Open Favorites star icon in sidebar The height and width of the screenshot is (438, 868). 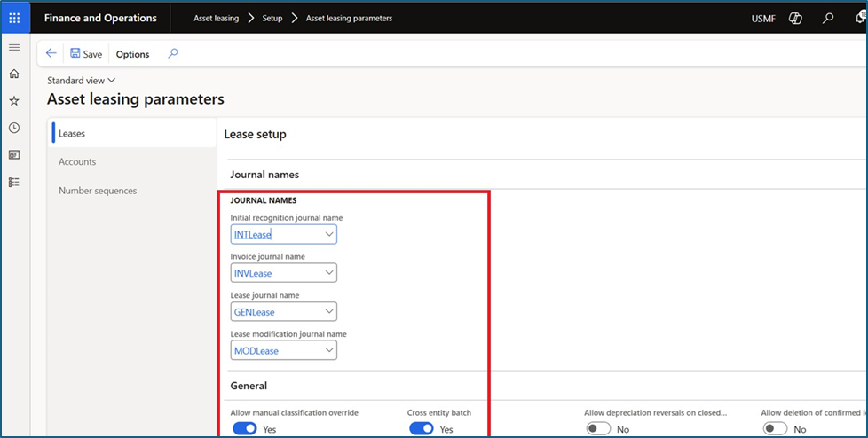point(14,101)
